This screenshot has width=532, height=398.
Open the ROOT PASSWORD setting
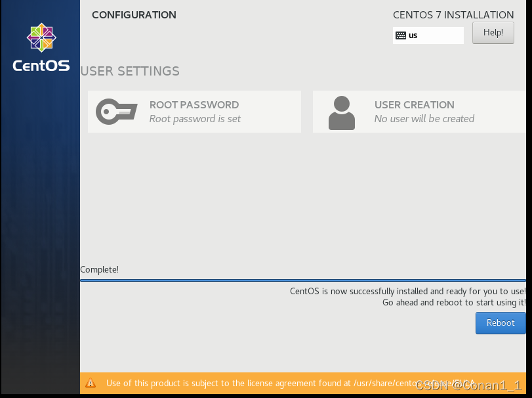pos(194,112)
